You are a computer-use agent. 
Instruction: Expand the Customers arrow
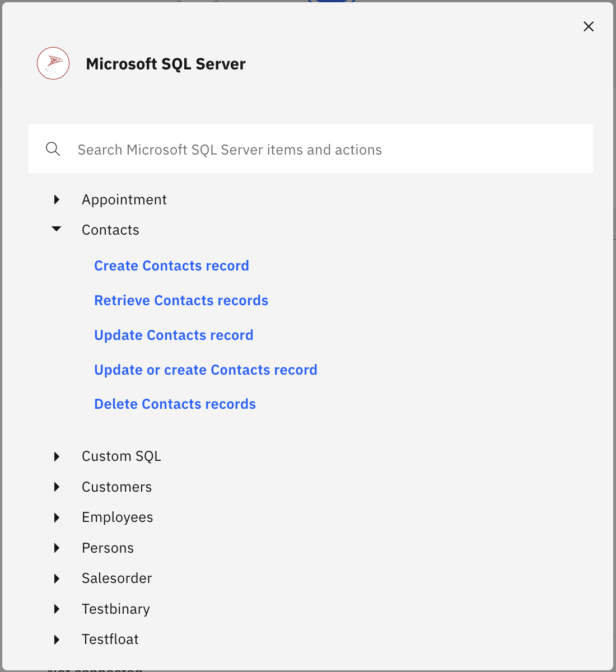click(x=57, y=487)
